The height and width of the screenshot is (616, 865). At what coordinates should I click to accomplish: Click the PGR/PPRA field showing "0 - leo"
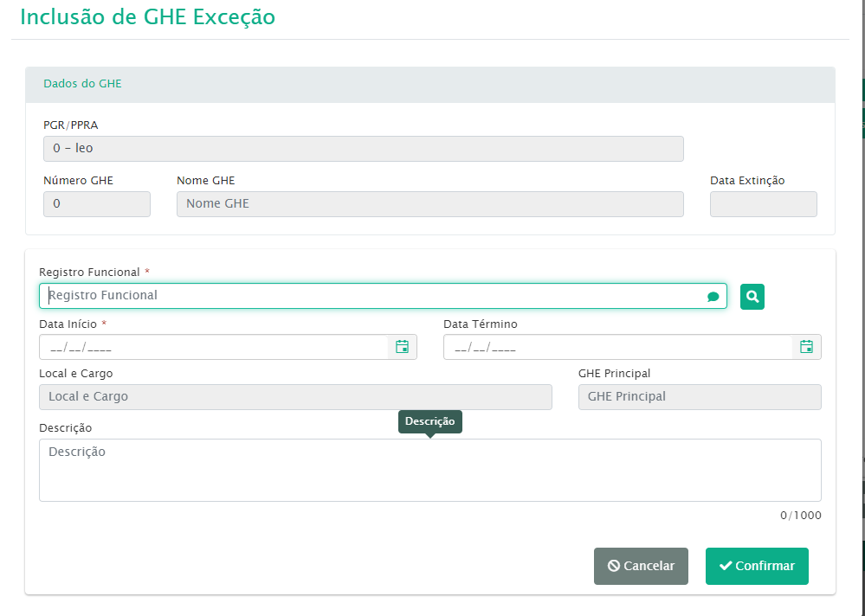[363, 149]
